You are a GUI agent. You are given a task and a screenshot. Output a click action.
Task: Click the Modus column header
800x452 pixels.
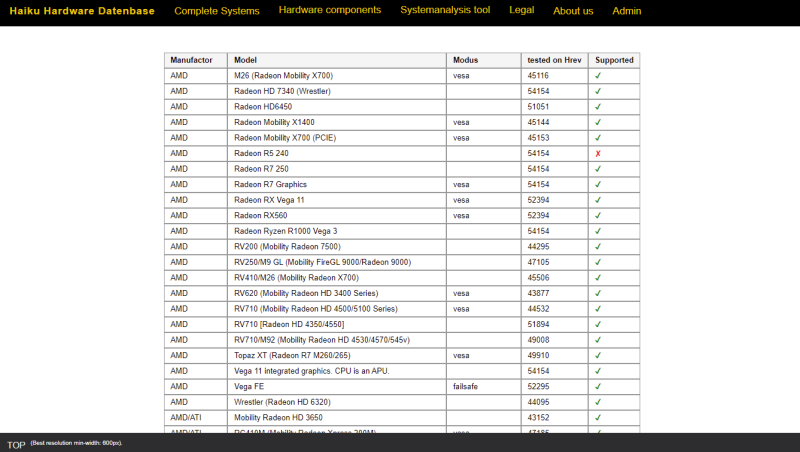point(484,60)
